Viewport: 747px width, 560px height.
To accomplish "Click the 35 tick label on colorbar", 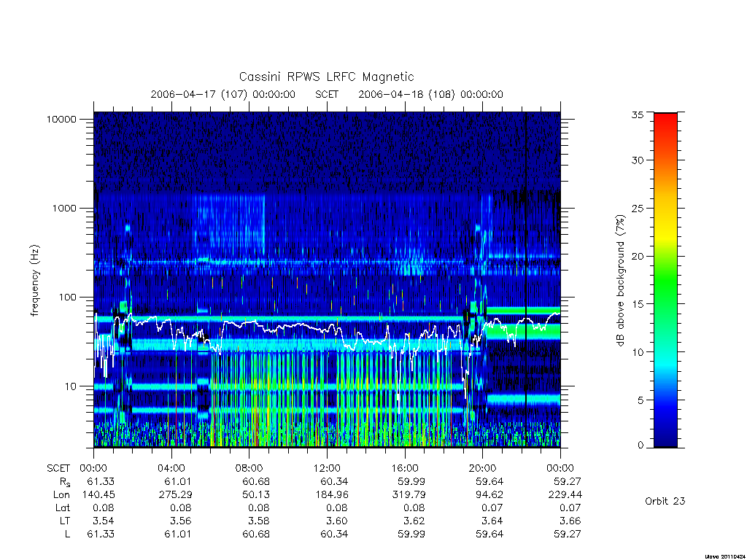I will click(x=637, y=114).
